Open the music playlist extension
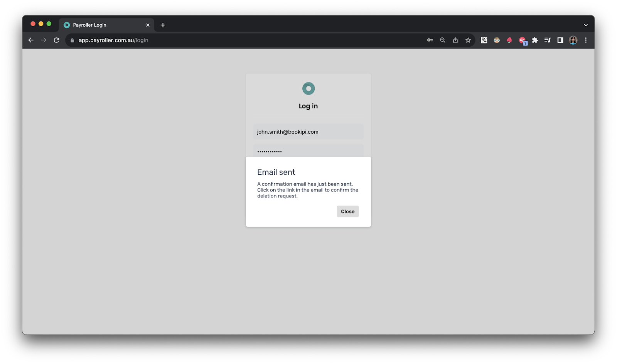Screen dimensions: 617x364 [547, 40]
